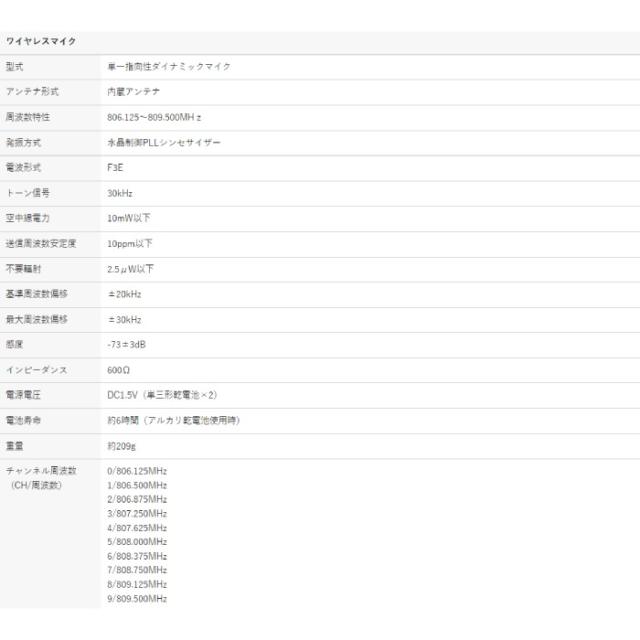Click channel 1/806.500MHz entry
Viewport: 640px width, 640px height.
click(x=137, y=485)
